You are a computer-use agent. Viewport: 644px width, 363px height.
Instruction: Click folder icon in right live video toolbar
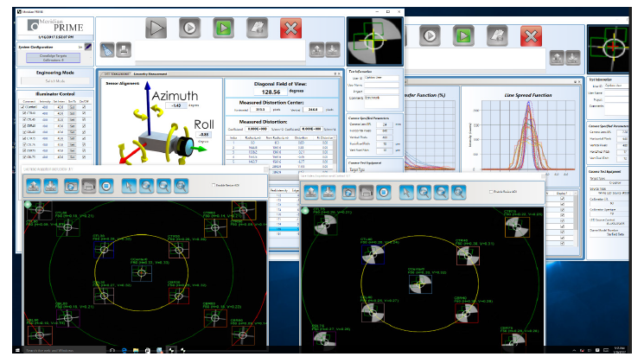coord(366,192)
